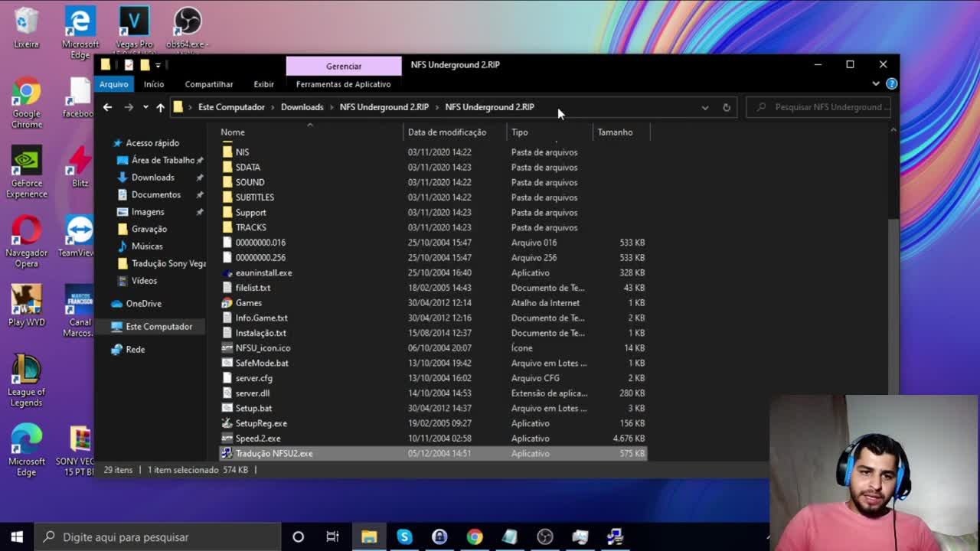Open recent locations dropdown arrow
This screenshot has height=551, width=980.
click(145, 107)
